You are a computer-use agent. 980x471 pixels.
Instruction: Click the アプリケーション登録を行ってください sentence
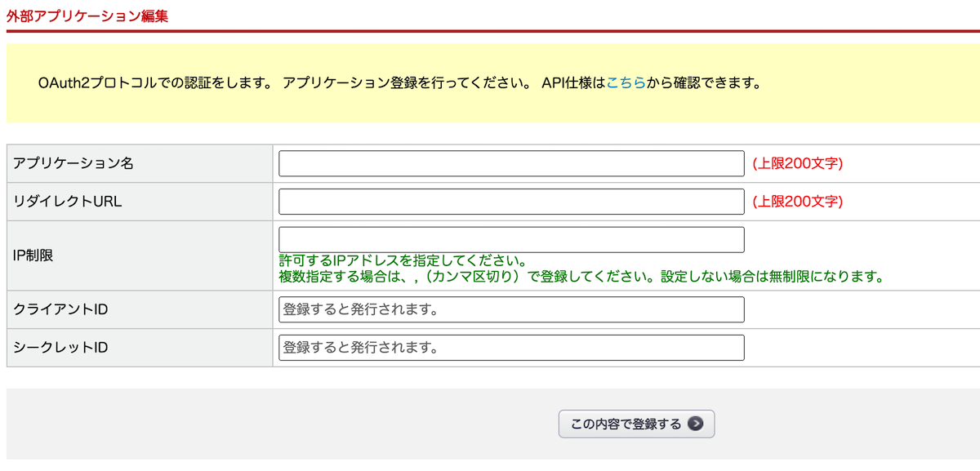point(406,83)
